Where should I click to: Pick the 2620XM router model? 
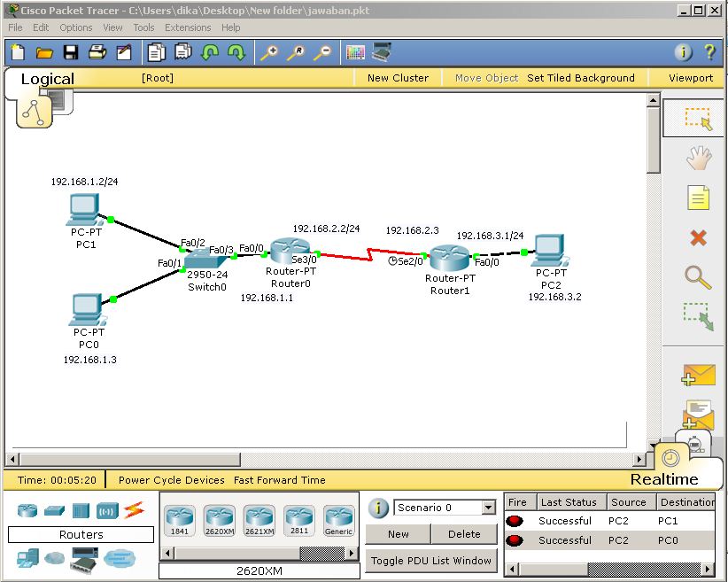219,521
